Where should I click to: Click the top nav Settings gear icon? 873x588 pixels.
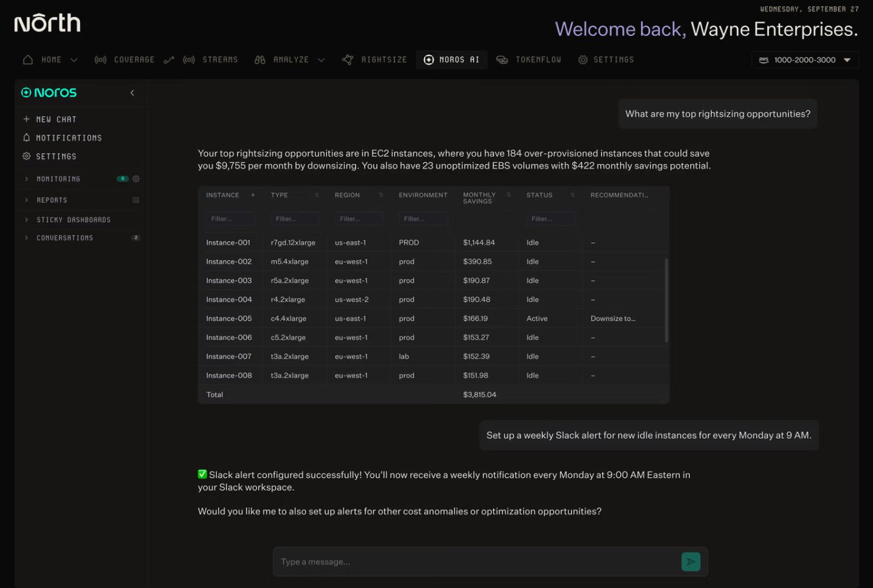(x=583, y=59)
